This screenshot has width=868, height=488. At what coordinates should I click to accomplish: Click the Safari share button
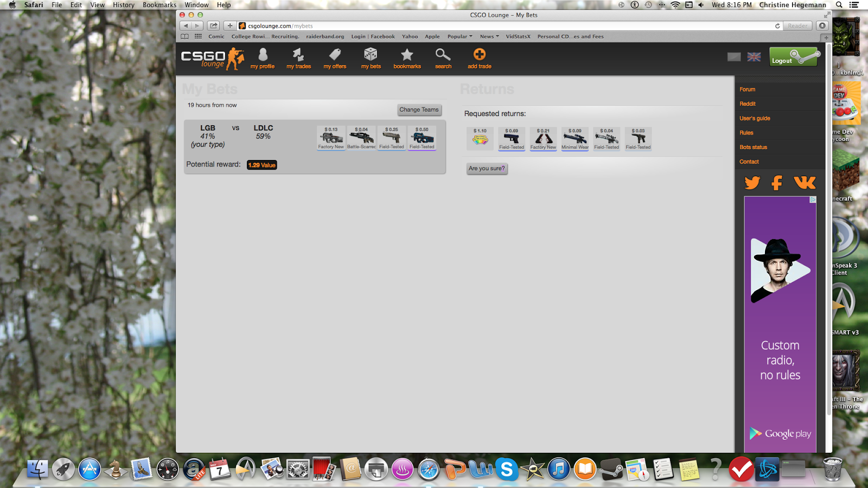click(214, 25)
